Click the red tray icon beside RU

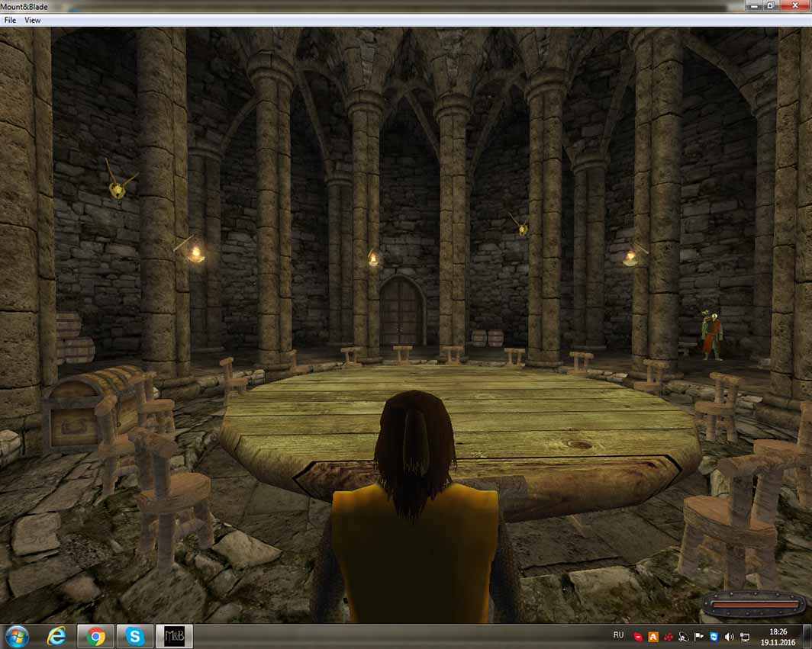pyautogui.click(x=638, y=636)
